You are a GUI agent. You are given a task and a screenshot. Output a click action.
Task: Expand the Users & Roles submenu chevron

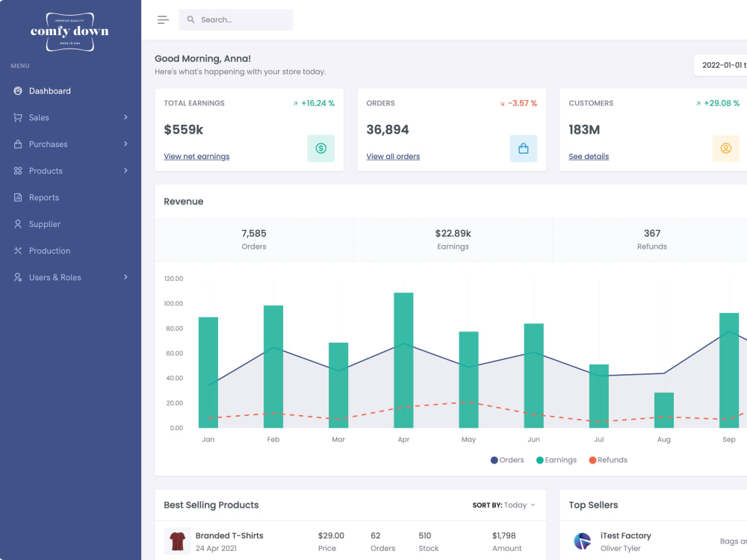pyautogui.click(x=125, y=277)
